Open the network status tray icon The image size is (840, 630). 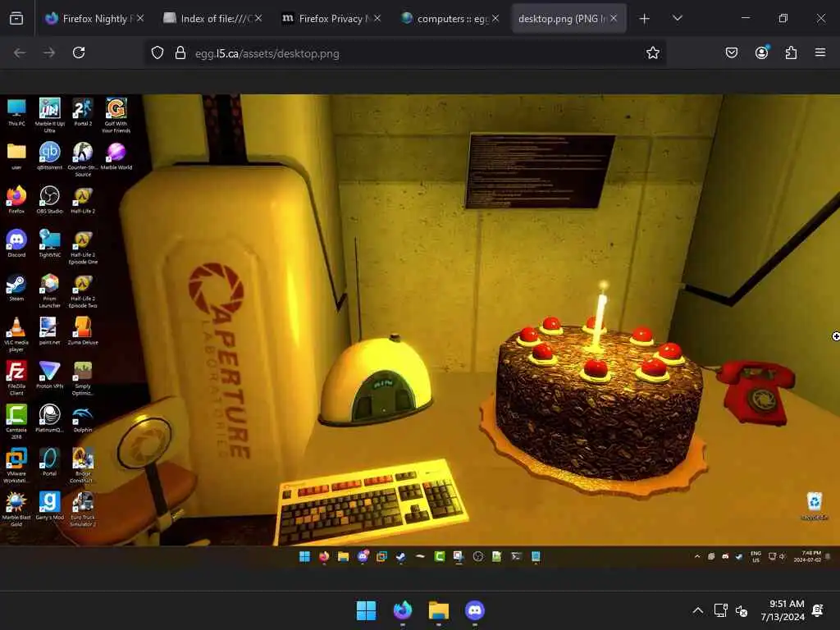pyautogui.click(x=720, y=610)
